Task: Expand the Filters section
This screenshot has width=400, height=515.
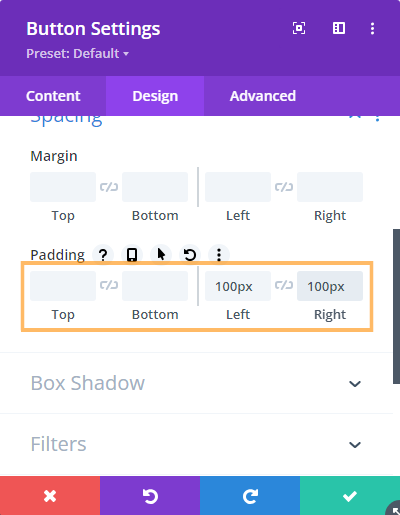Action: (x=197, y=444)
